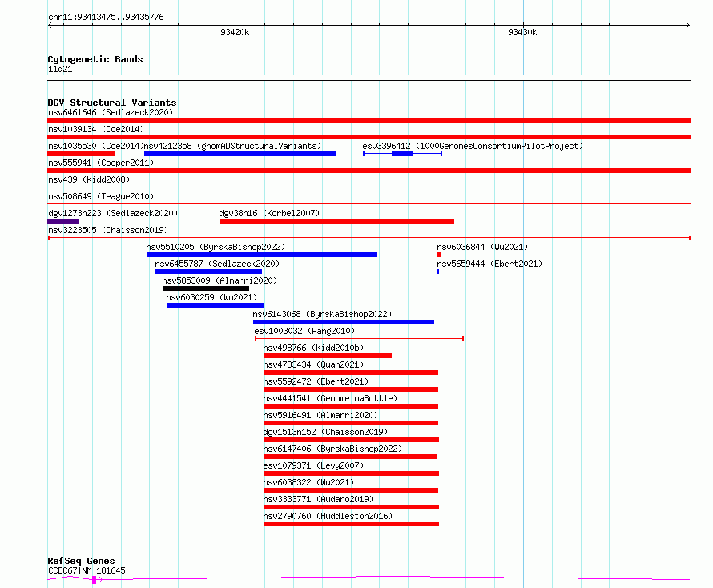This screenshot has width=713, height=588.
Task: Click the blue nsv4212358 variant bar
Action: 240,154
